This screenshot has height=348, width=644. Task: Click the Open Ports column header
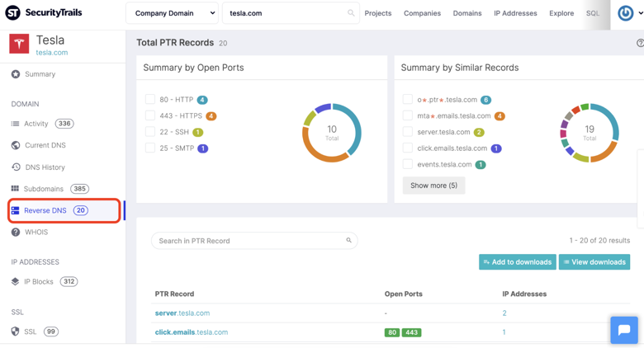(403, 294)
